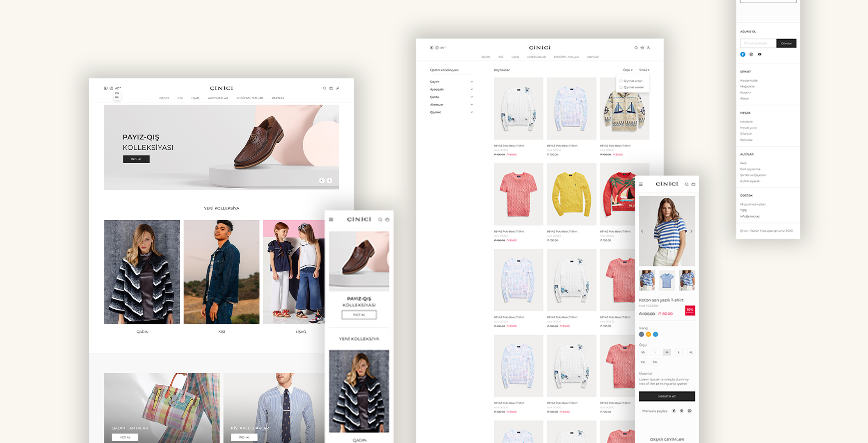Go to ENDİRİMLİ MALLAR in listing page navigation
Viewport: 868px width, 443px height.
click(x=566, y=57)
